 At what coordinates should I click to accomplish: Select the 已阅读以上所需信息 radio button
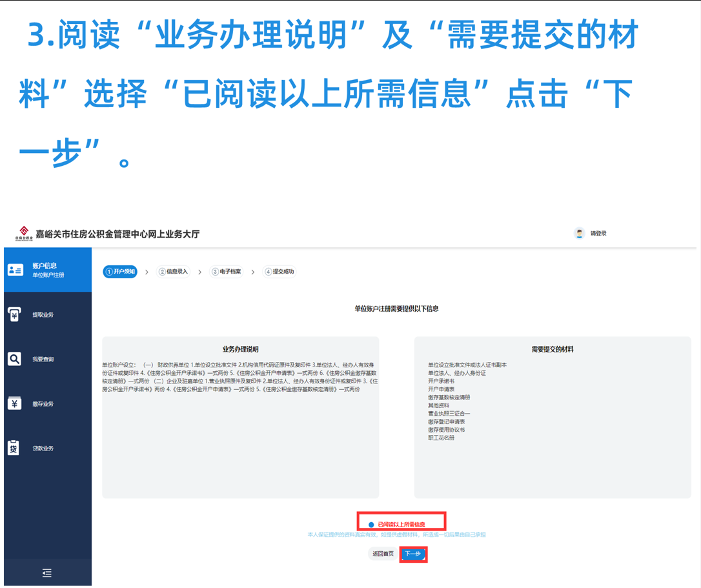[371, 525]
